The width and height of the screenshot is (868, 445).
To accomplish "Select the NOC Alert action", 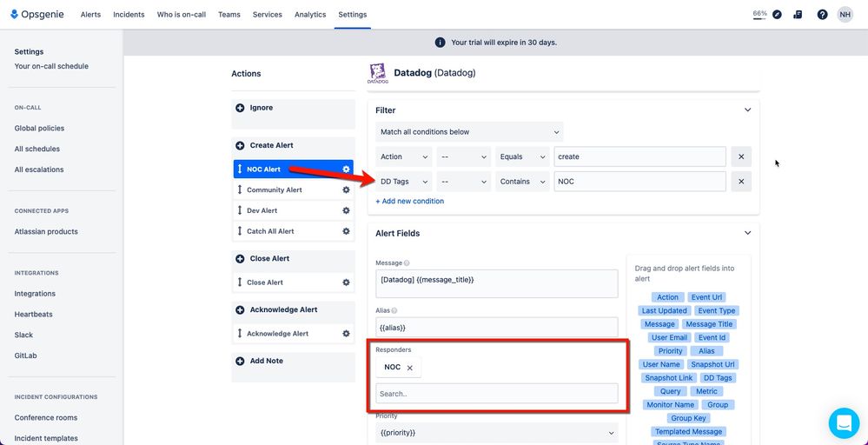I will point(294,169).
